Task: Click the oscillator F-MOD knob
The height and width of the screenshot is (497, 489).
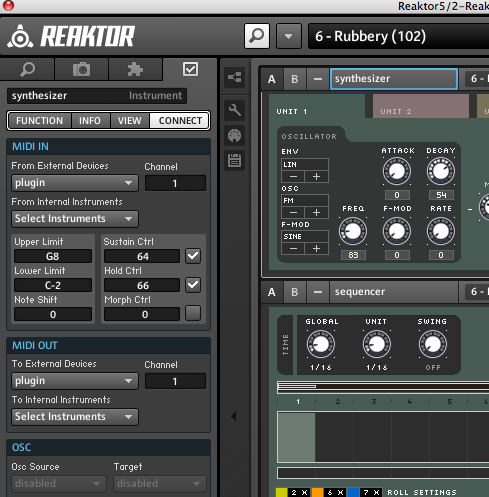Action: tap(397, 231)
